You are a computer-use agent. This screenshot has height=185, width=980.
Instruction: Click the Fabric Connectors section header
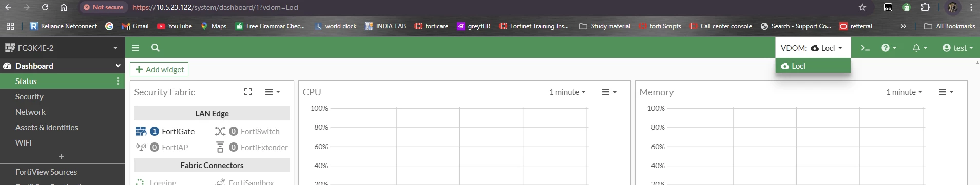coord(212,165)
